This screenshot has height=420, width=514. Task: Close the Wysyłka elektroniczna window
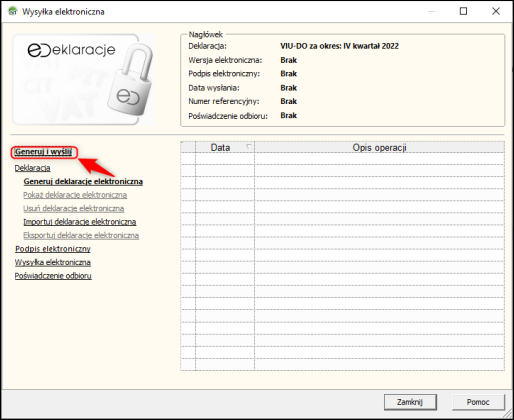click(x=496, y=11)
